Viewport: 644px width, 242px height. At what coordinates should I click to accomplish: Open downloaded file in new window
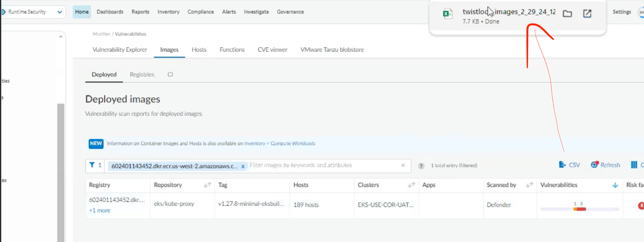tap(587, 14)
